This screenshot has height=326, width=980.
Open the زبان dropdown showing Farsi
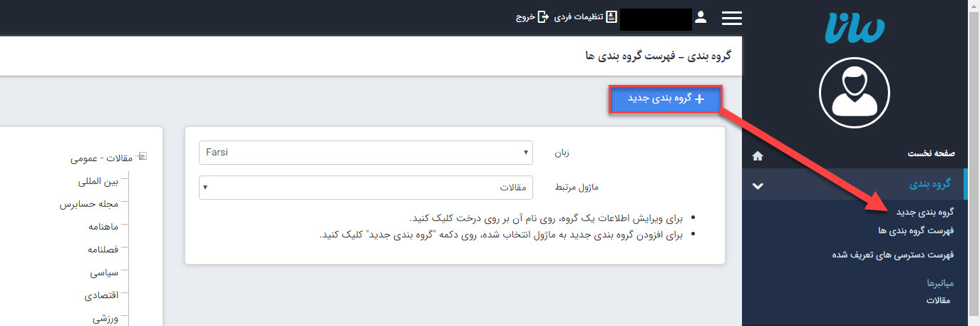[366, 152]
